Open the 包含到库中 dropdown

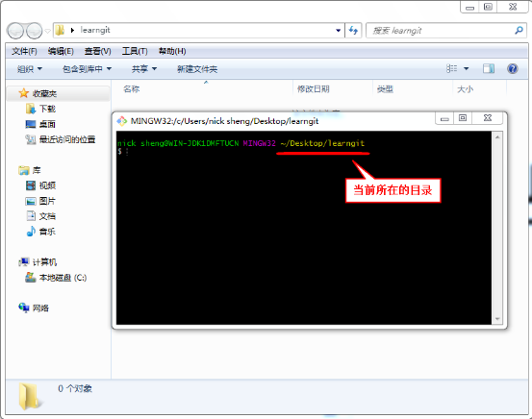click(87, 69)
